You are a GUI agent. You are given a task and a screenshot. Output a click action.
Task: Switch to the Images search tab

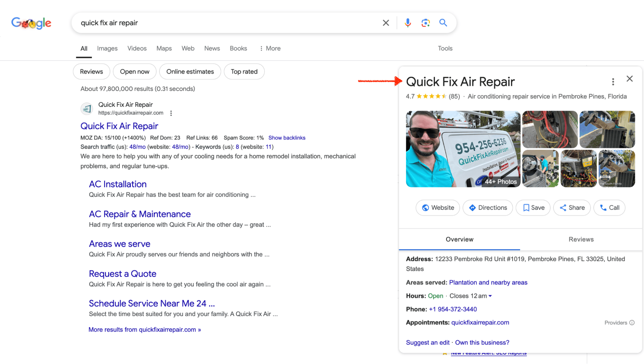(107, 48)
